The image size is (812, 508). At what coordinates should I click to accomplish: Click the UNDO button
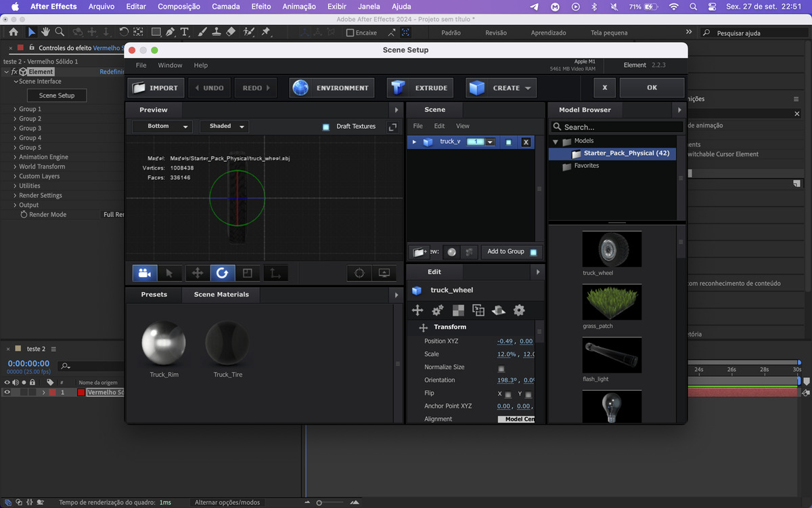[x=208, y=88]
